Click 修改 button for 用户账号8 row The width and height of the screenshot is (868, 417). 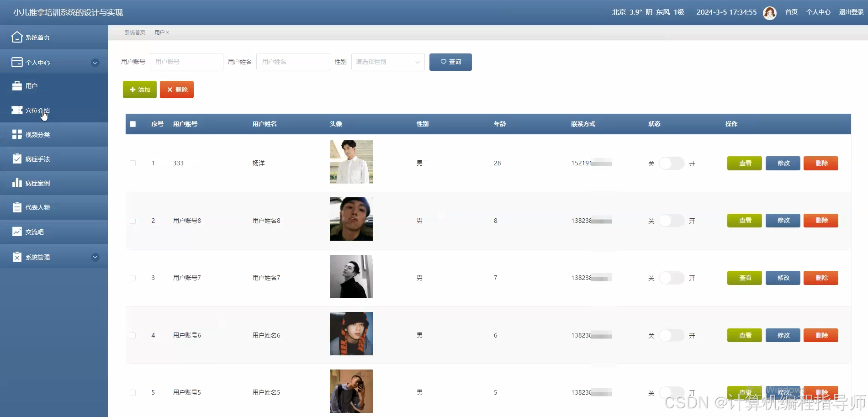tap(783, 221)
